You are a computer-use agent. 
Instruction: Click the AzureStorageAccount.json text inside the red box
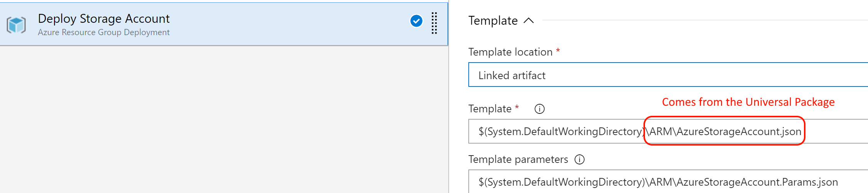click(738, 132)
